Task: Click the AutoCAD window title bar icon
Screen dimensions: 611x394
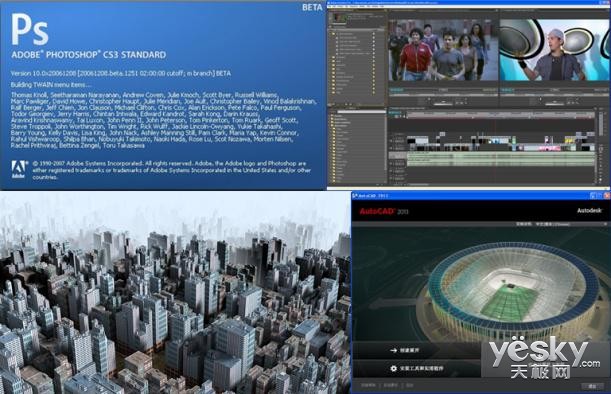Action: tap(355, 195)
